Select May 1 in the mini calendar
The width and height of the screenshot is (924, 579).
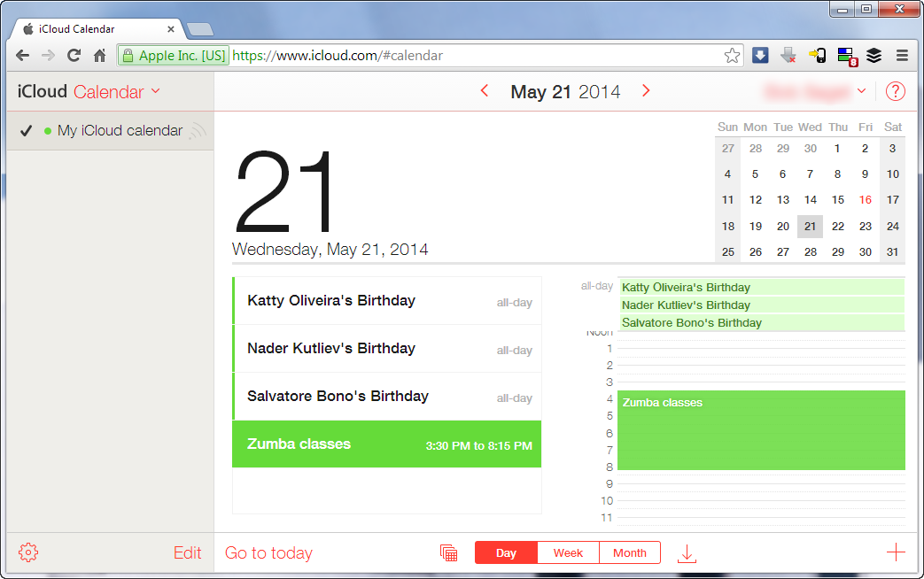pyautogui.click(x=837, y=149)
